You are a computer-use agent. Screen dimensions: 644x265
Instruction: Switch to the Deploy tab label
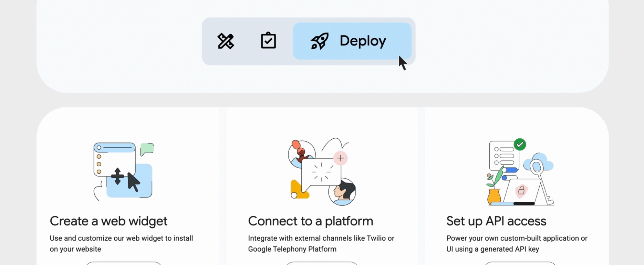363,41
